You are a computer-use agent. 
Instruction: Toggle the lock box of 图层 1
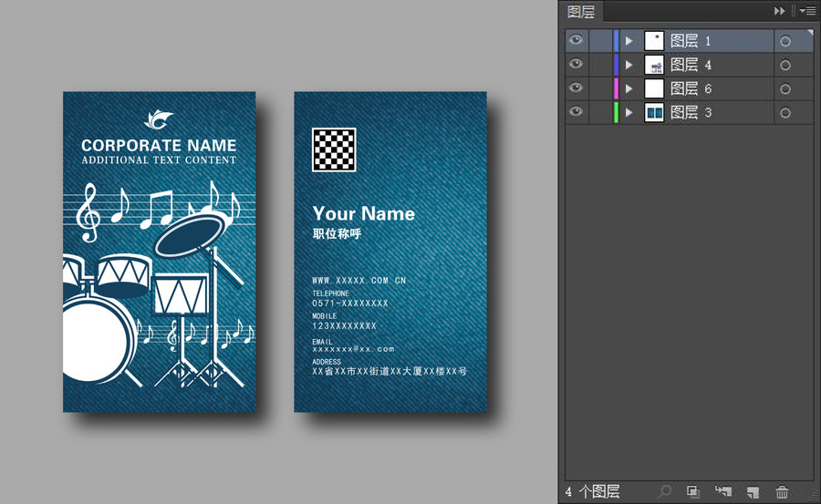[x=601, y=41]
